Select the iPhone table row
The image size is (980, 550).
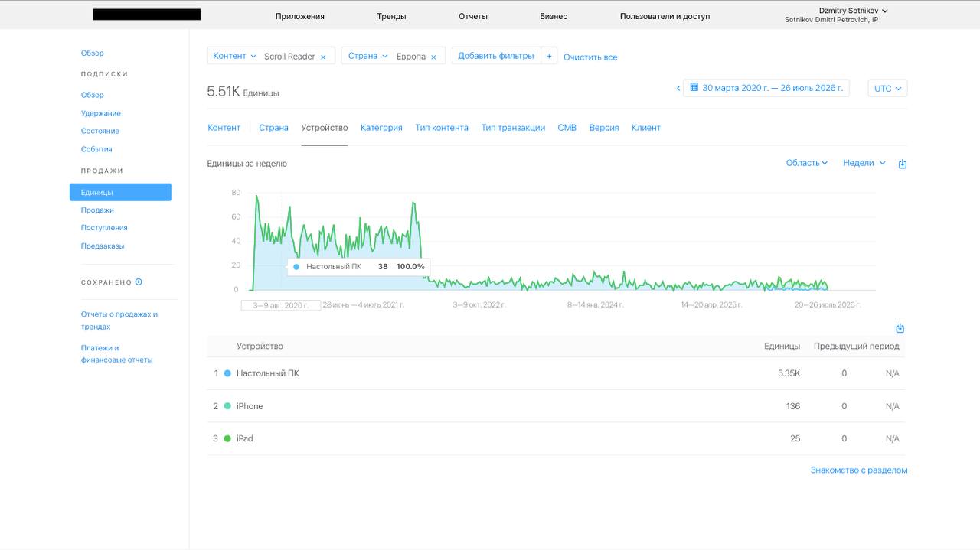[557, 406]
